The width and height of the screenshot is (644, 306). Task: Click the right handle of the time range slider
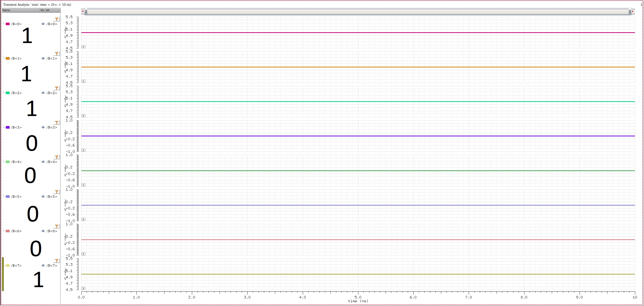click(x=630, y=11)
